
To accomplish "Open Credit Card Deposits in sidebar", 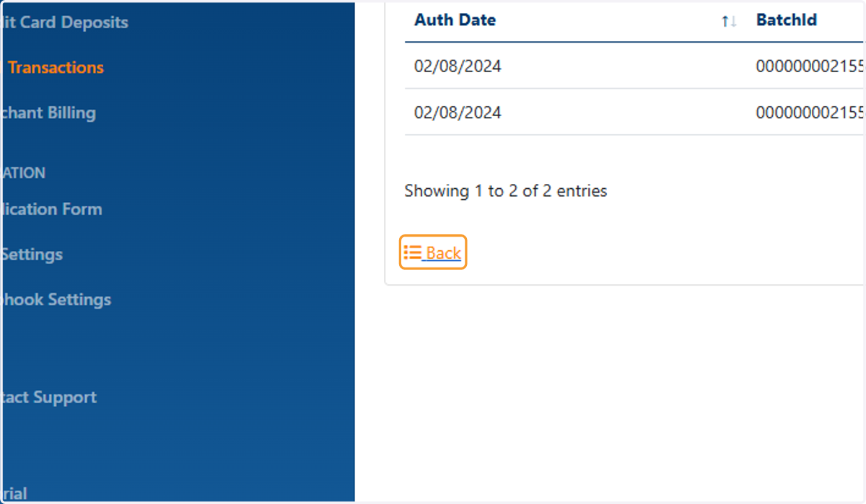I will point(64,22).
